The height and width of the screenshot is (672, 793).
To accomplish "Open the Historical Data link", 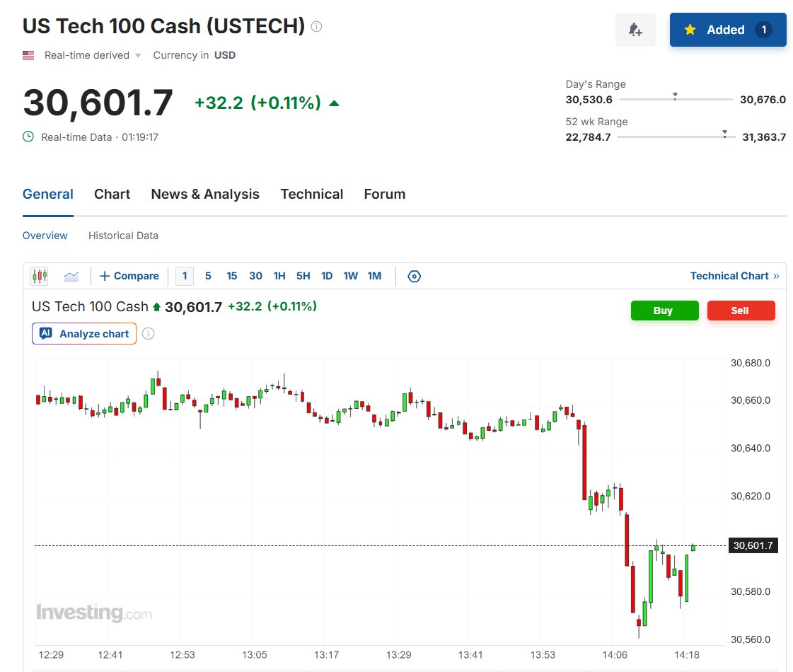I will [x=123, y=236].
